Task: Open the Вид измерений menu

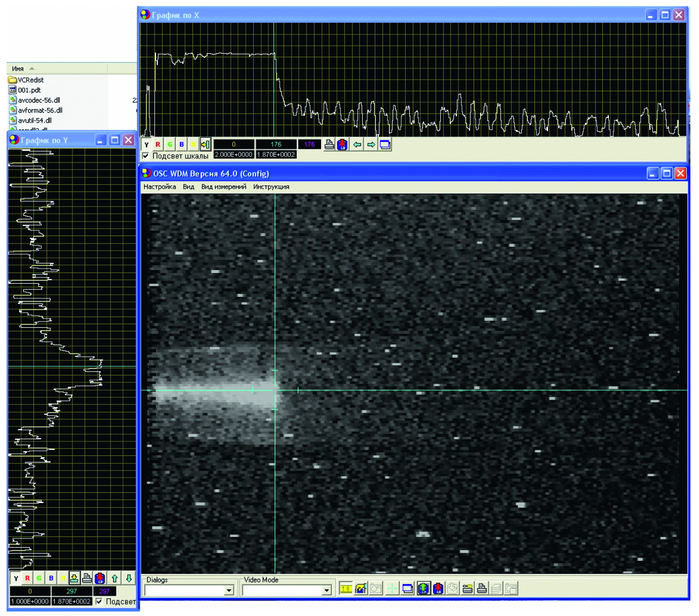Action: tap(223, 187)
